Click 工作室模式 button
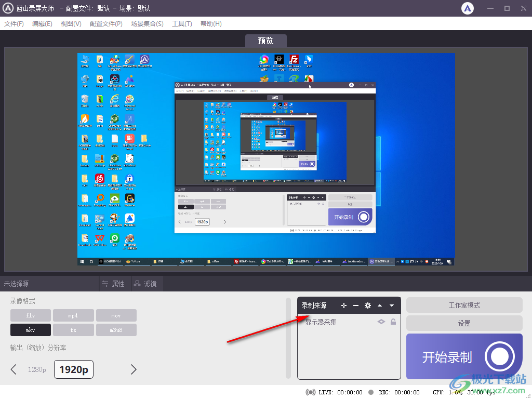The image size is (532, 399). click(464, 305)
